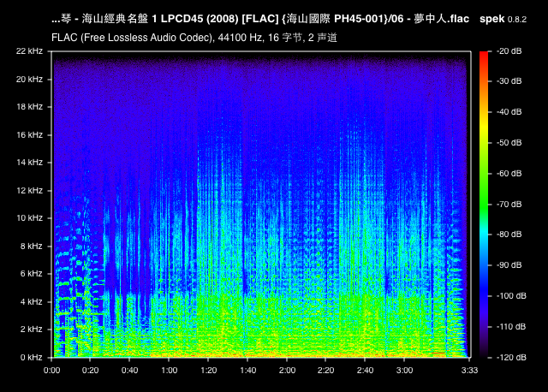Click the -120 dB scale label
This screenshot has width=548, height=392.
(x=511, y=358)
